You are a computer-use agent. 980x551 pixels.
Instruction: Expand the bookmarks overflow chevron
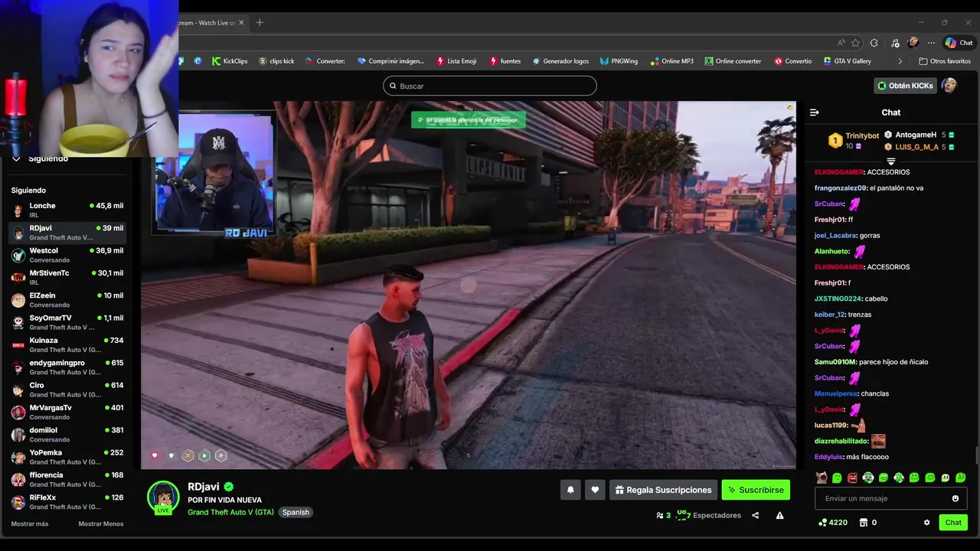[900, 61]
